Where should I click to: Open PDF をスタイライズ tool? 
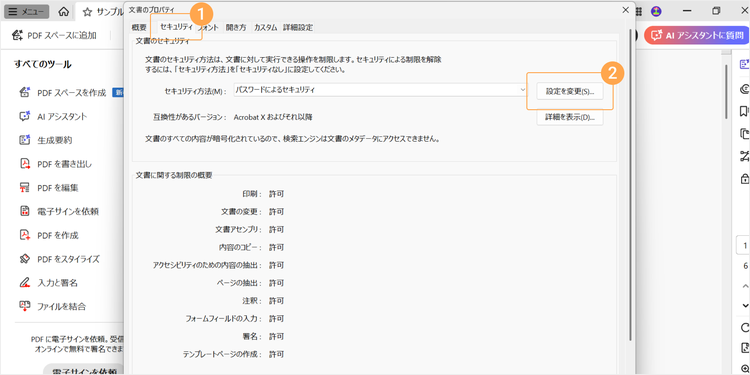(59, 259)
